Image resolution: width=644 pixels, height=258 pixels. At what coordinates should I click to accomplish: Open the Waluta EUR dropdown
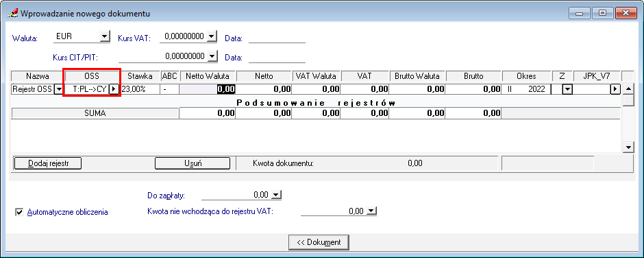(105, 36)
